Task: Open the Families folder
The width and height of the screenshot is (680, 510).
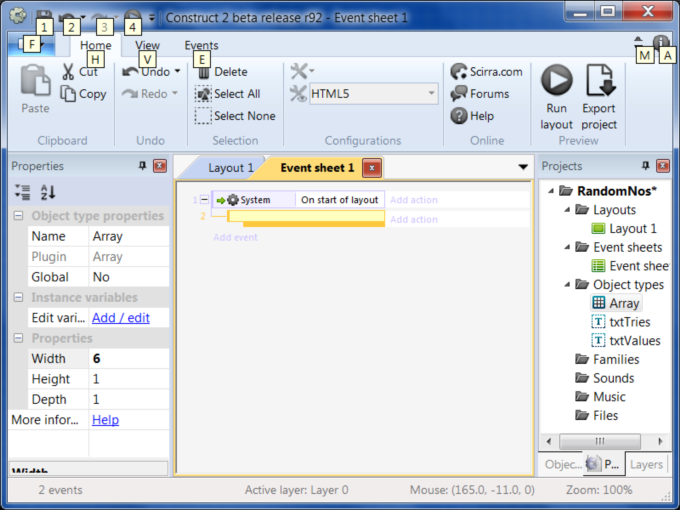Action: click(x=607, y=359)
